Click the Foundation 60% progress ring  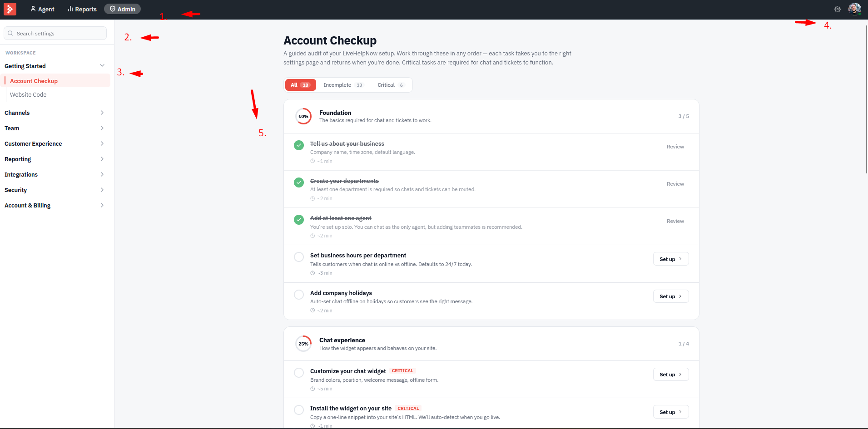coord(303,116)
